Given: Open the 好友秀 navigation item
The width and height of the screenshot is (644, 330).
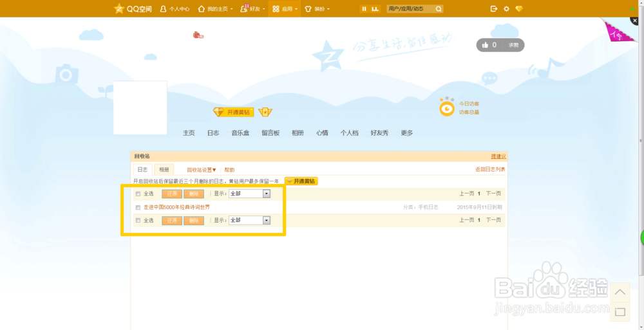Looking at the screenshot, I should click(379, 133).
